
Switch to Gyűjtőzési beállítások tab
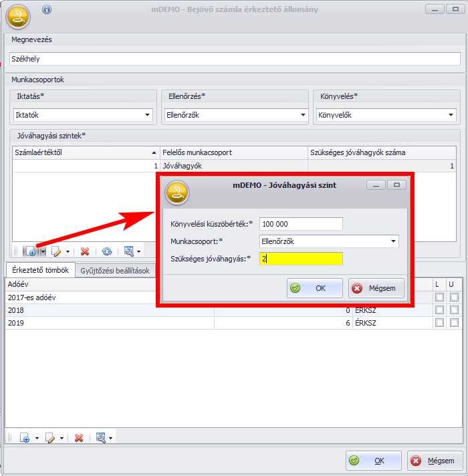click(115, 271)
